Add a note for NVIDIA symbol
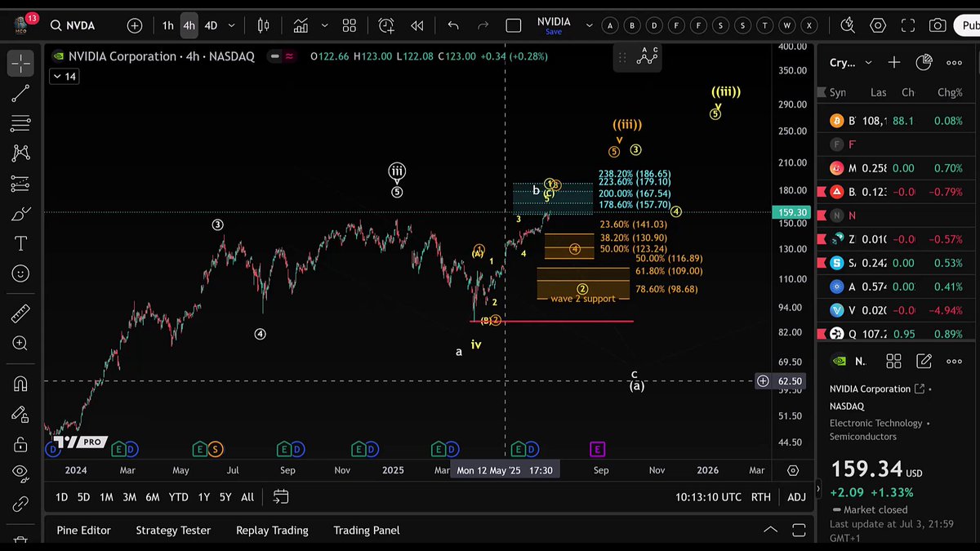The height and width of the screenshot is (551, 980). click(924, 361)
